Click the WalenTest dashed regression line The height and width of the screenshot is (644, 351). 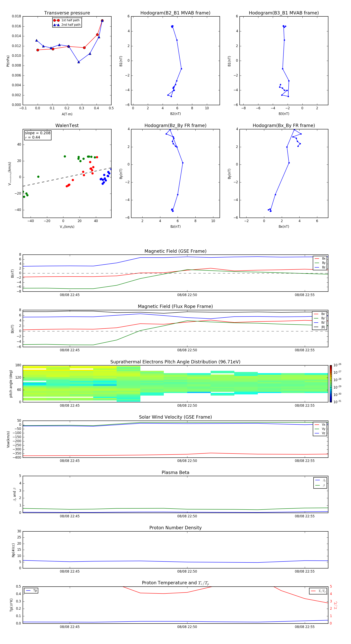(67, 177)
